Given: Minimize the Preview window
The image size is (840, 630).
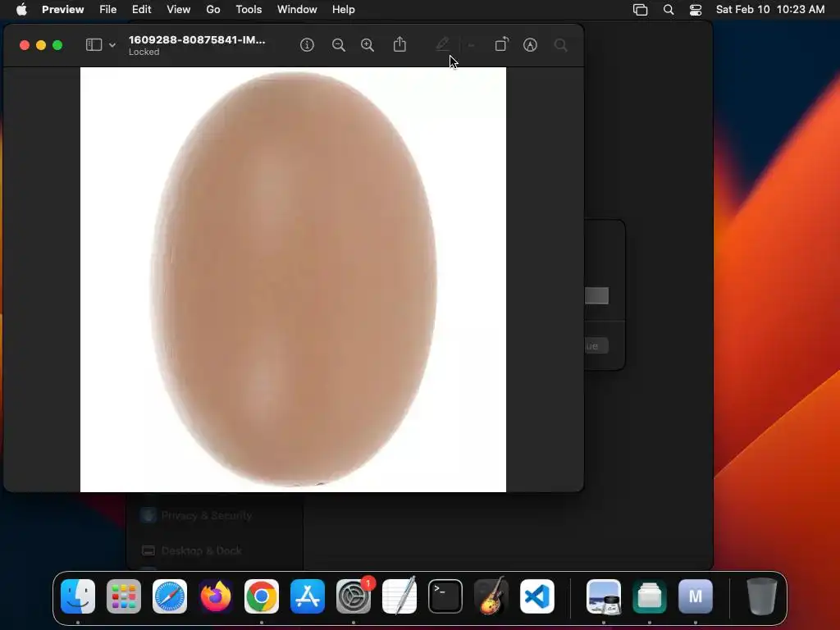Looking at the screenshot, I should click(41, 45).
